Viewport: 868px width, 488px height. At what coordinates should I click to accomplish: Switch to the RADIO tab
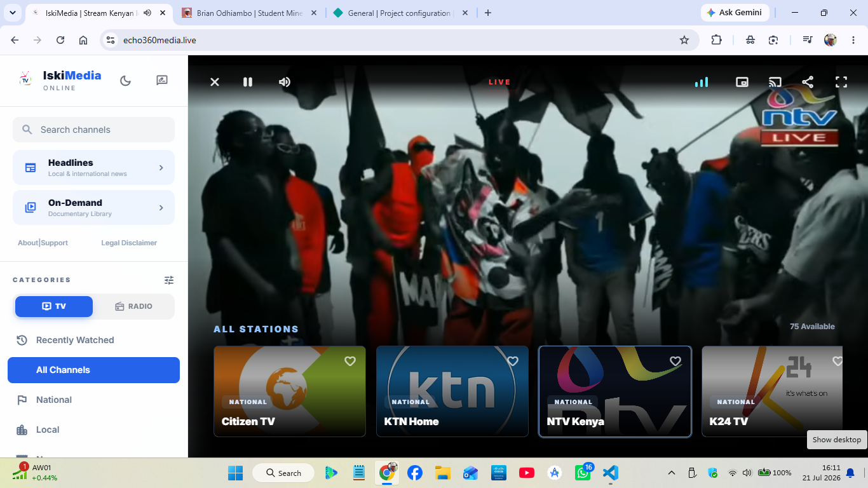click(133, 306)
